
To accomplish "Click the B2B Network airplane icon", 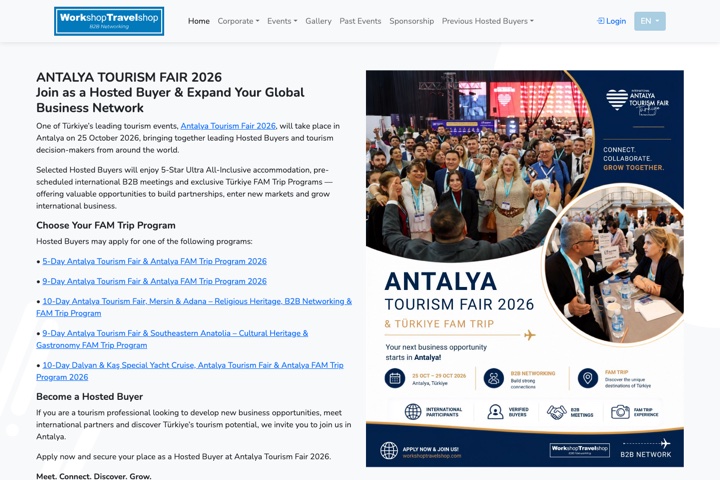I will click(665, 443).
